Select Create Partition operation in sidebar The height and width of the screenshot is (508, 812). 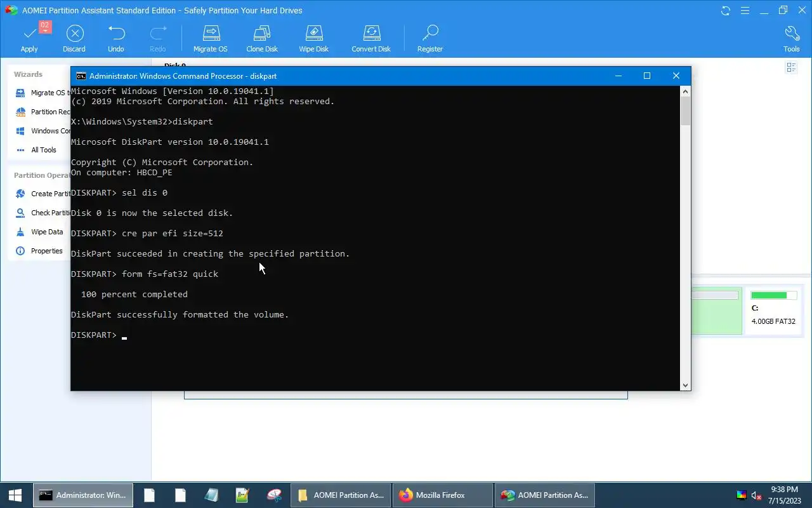pyautogui.click(x=43, y=194)
